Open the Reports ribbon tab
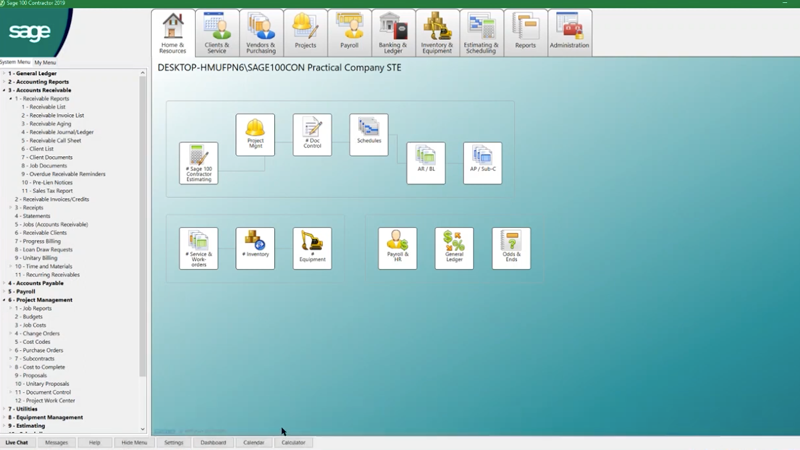Image resolution: width=800 pixels, height=450 pixels. (x=525, y=33)
